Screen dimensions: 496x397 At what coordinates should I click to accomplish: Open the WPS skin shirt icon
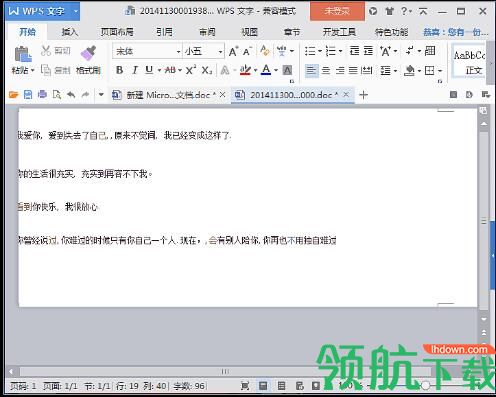[x=389, y=11]
